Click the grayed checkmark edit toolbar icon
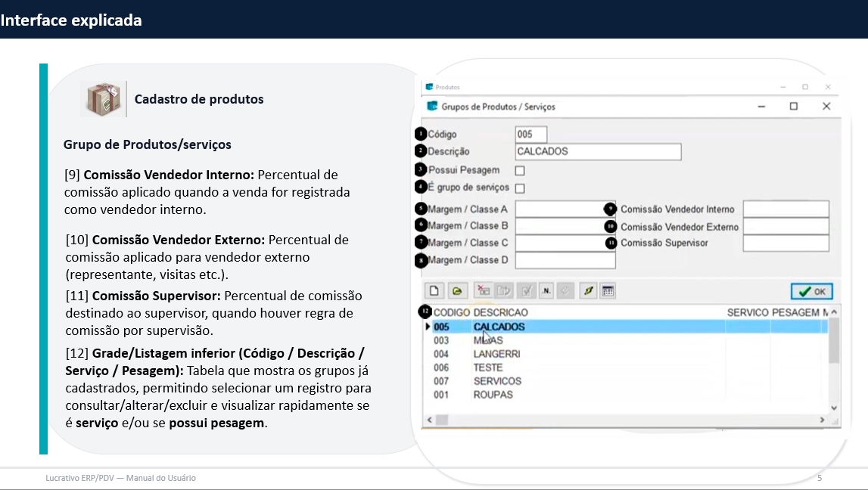 526,291
